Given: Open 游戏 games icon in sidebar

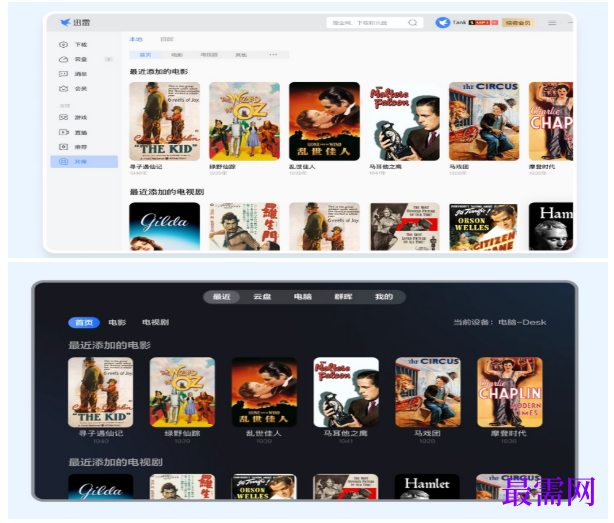Looking at the screenshot, I should [63, 117].
